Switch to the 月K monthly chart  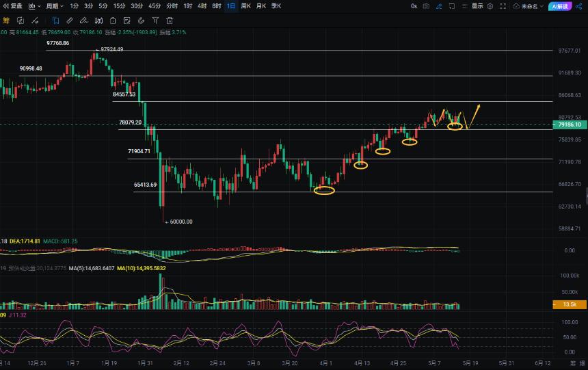[261, 6]
